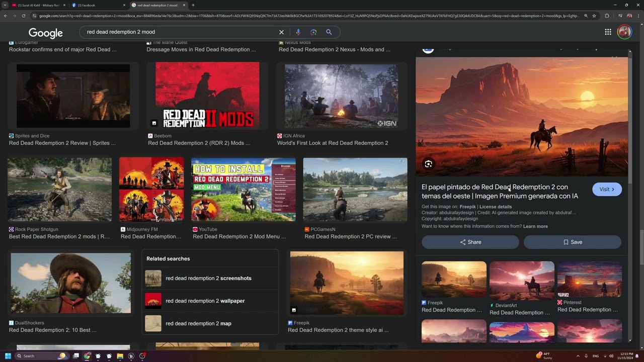Search inside the preview image with Lens
The width and height of the screenshot is (644, 362).
tap(428, 164)
